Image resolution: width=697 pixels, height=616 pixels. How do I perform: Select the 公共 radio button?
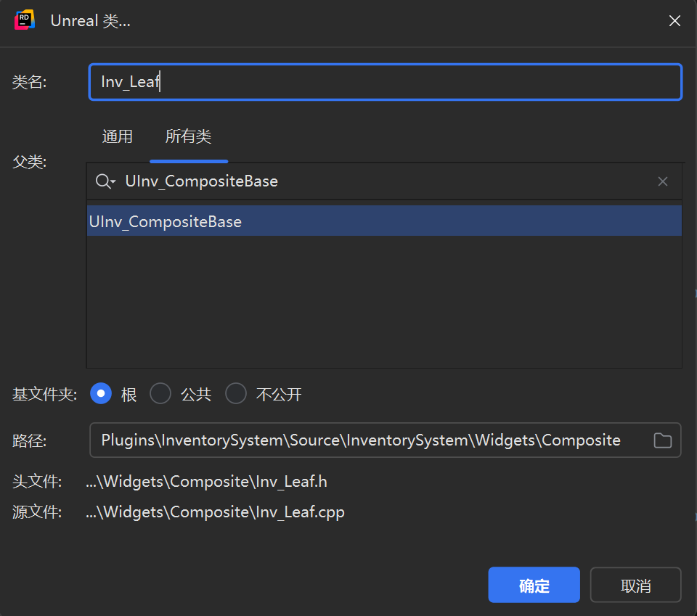160,393
